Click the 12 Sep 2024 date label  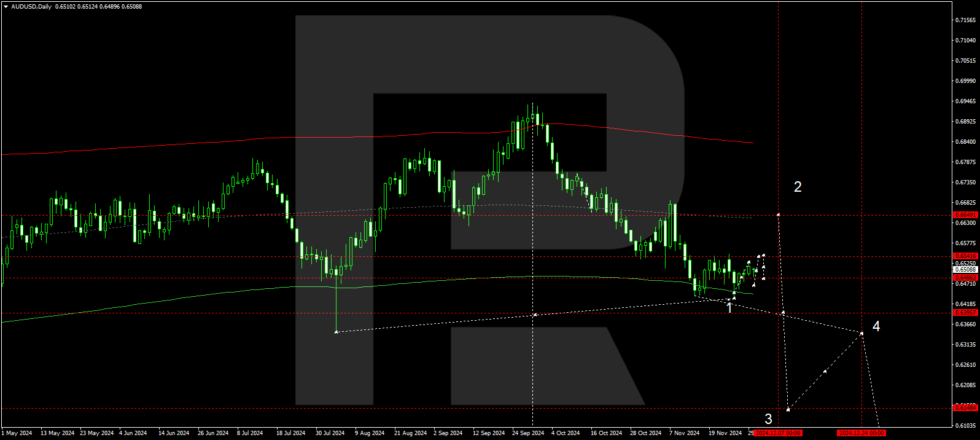click(x=489, y=433)
